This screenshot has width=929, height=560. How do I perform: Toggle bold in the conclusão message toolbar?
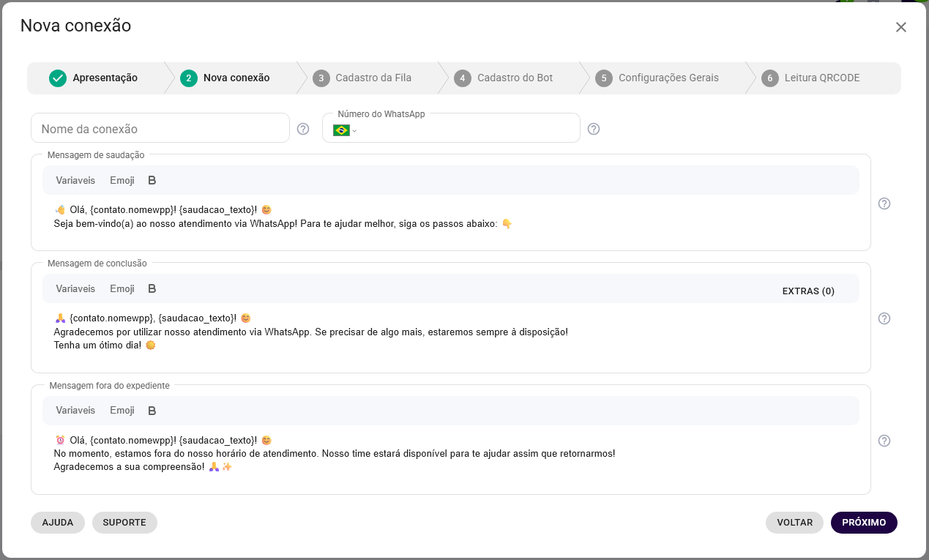click(x=152, y=288)
